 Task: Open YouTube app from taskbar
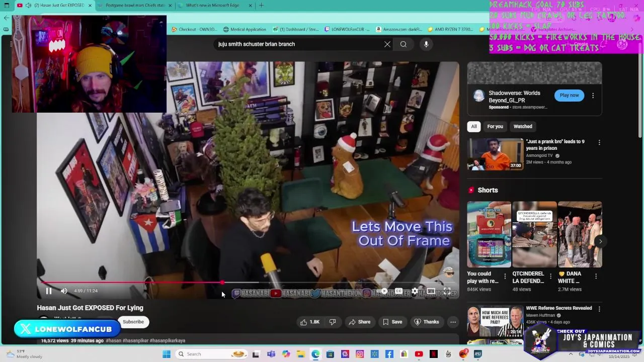(x=419, y=354)
